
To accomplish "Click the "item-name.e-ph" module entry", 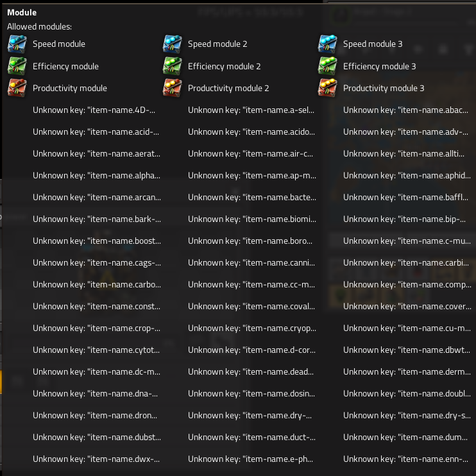I will 251,459.
